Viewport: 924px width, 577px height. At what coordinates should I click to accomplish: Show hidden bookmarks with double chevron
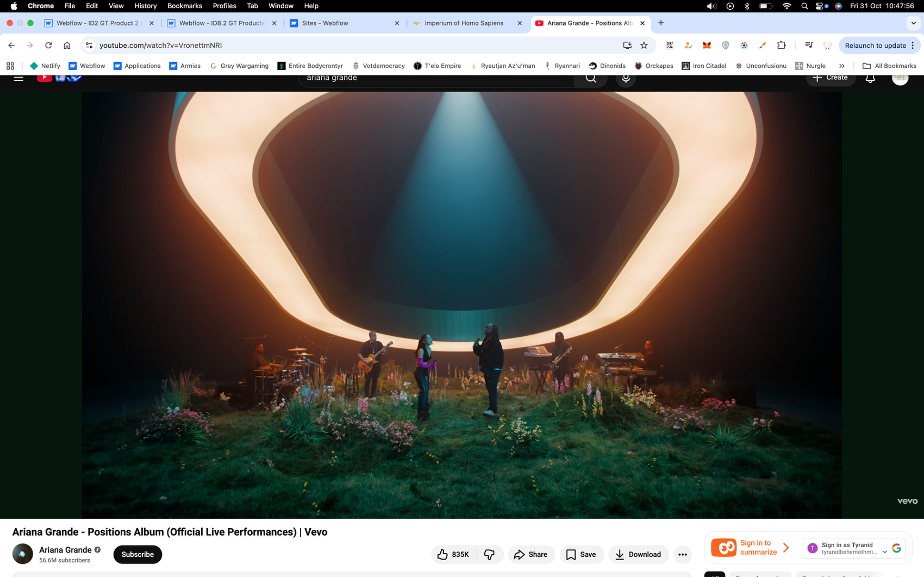(x=841, y=66)
